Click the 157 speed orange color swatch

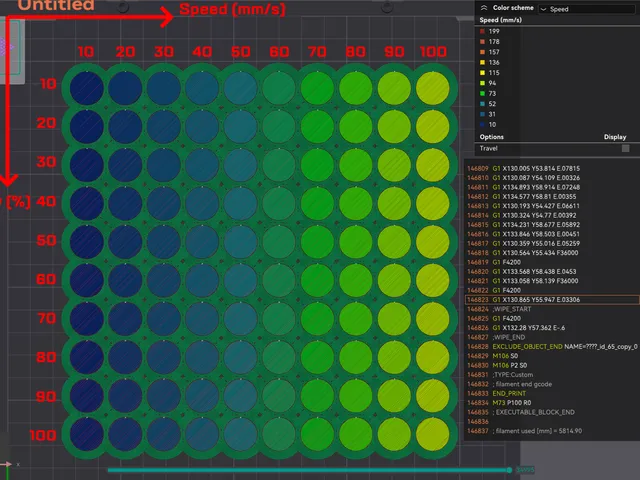pyautogui.click(x=482, y=52)
